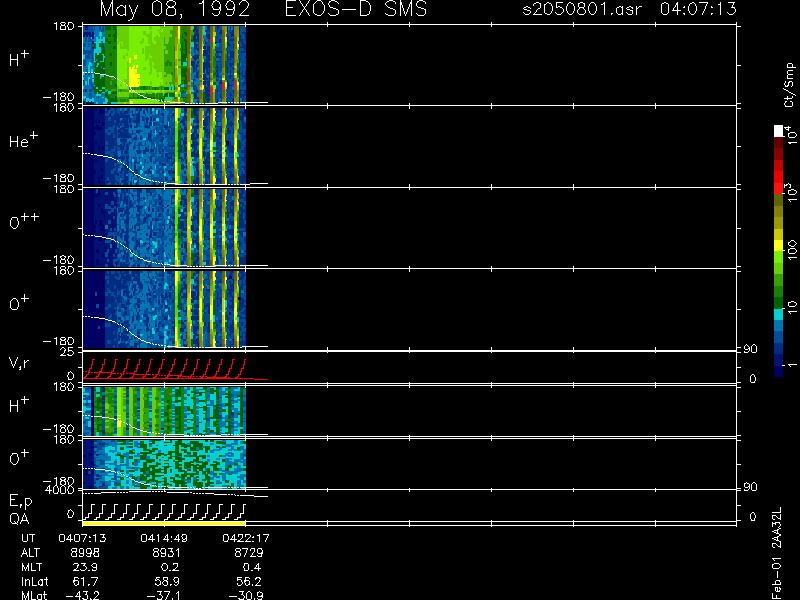Viewport: 800px width, 600px height.
Task: Click the MLT value 0.2
Action: click(x=170, y=567)
